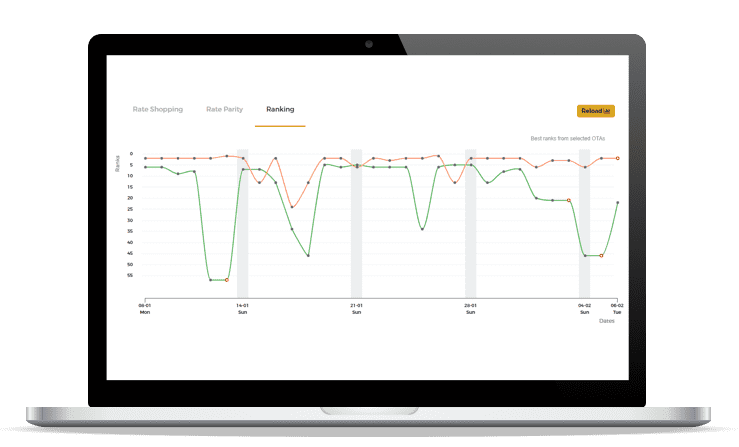739x447 pixels.
Task: Select the Ranking tab
Action: click(x=280, y=109)
